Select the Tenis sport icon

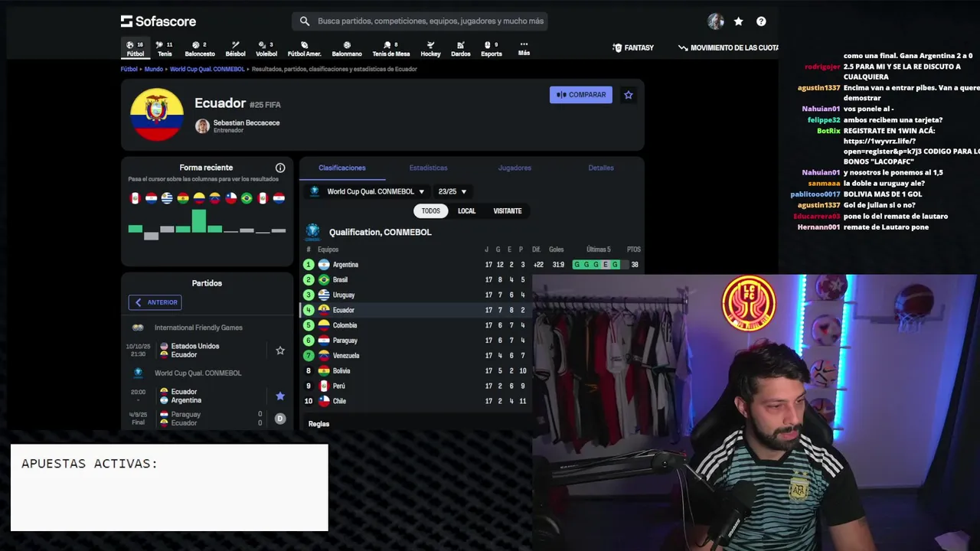pos(165,49)
